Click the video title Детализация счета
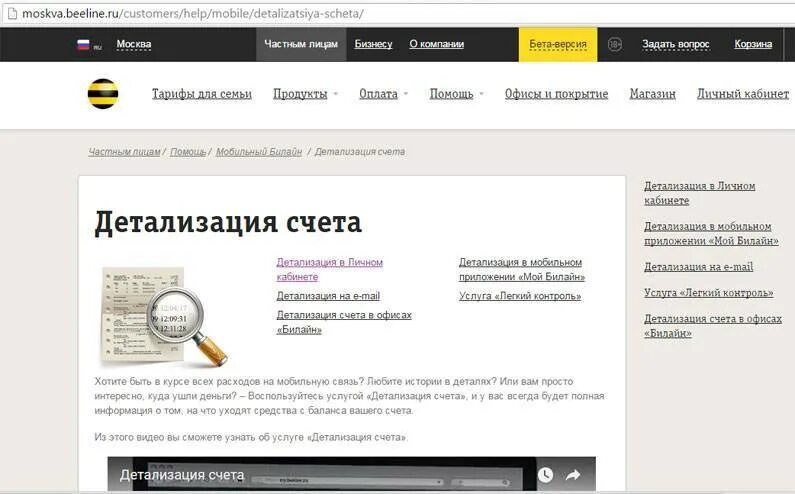Viewport: 795px width, 494px height. point(182,475)
